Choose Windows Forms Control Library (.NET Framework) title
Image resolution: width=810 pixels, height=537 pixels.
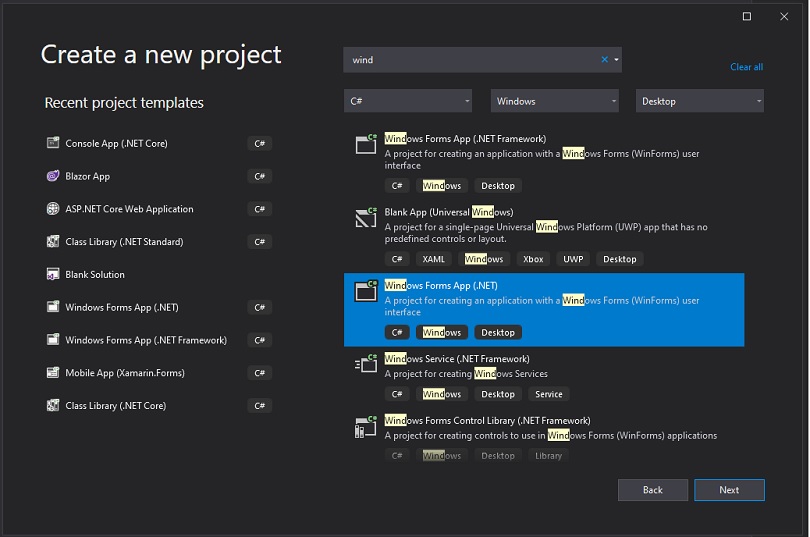[x=487, y=420]
